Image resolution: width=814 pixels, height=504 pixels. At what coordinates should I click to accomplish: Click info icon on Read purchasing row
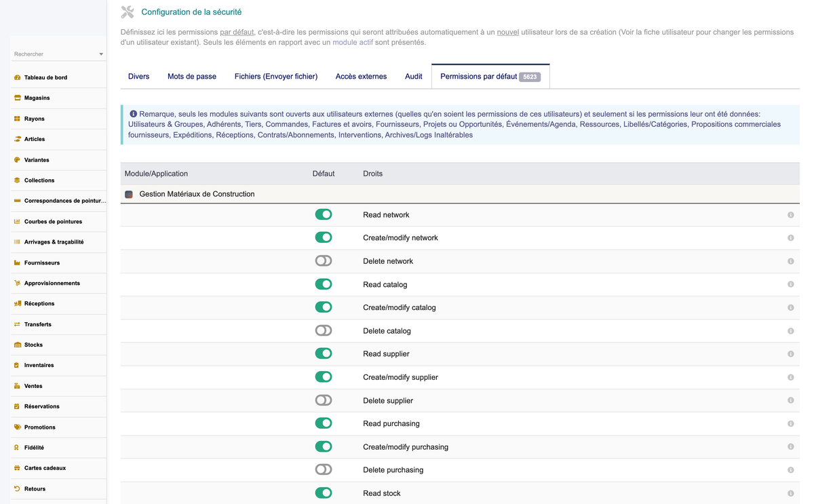pyautogui.click(x=790, y=424)
